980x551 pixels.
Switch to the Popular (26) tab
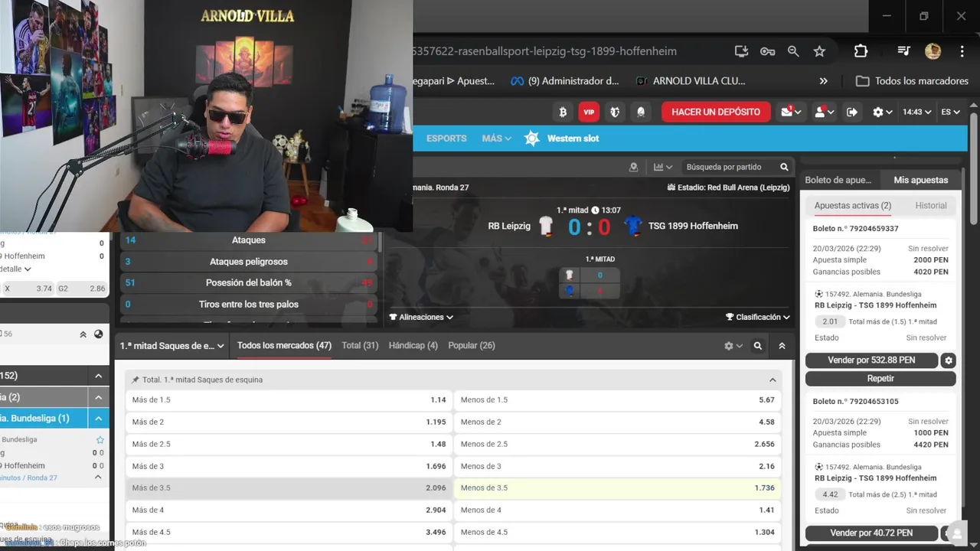tap(472, 346)
